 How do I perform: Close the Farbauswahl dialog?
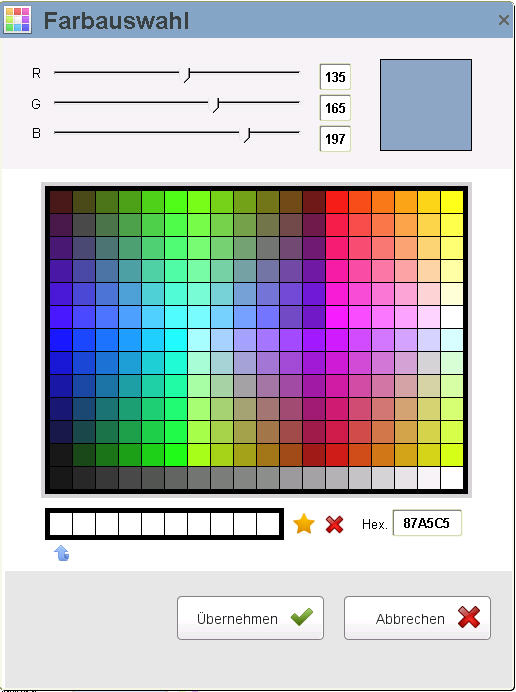504,20
